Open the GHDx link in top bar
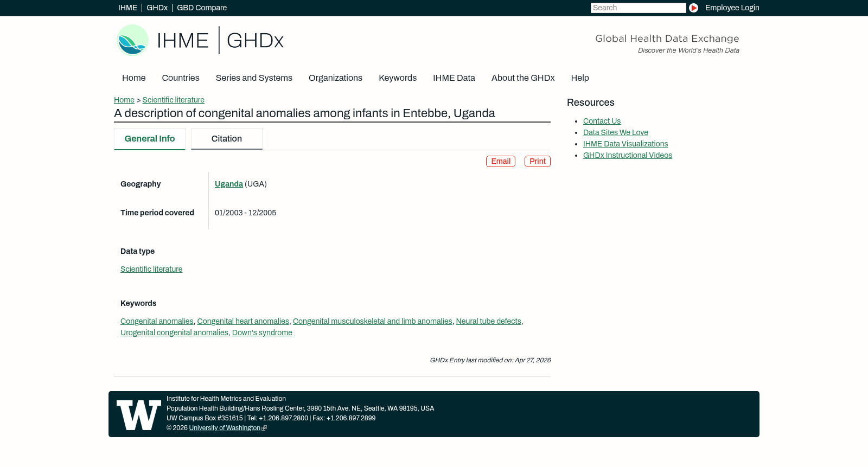Viewport: 868px width, 467px height. click(157, 8)
